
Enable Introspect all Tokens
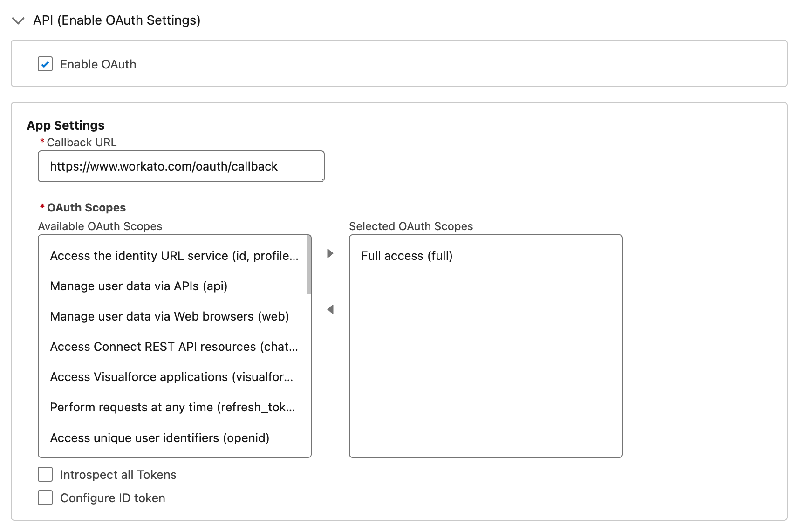click(x=45, y=474)
